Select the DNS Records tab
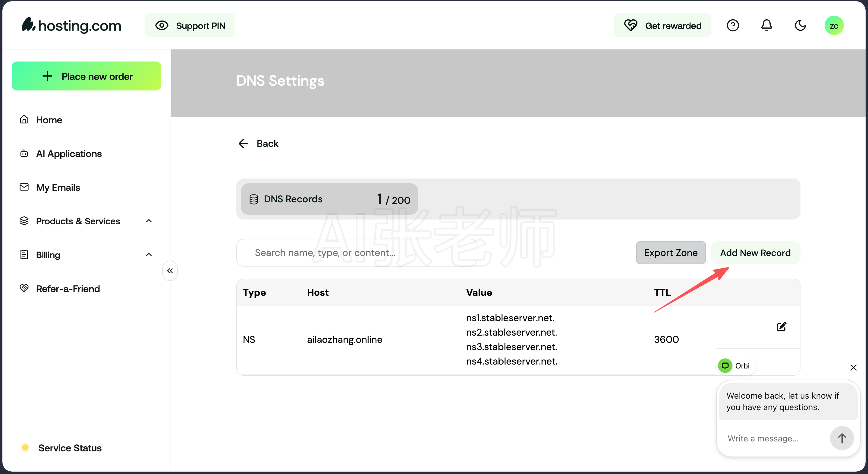Screen dimensions: 868x474 (329, 199)
